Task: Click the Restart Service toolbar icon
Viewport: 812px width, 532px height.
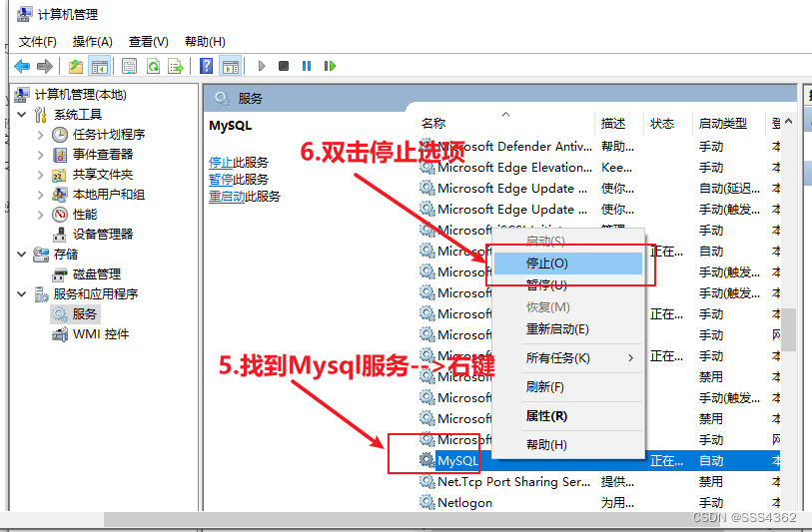Action: (x=329, y=66)
